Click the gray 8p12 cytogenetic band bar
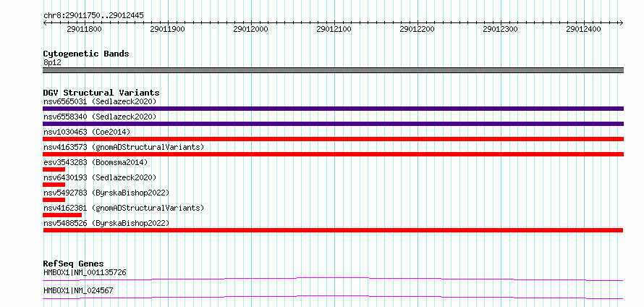 click(333, 70)
